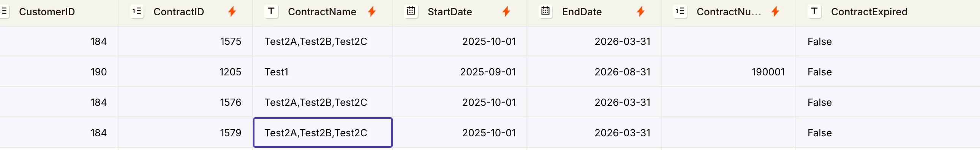Select the CustomerID cell showing 190
The width and height of the screenshot is (980, 150).
[58, 72]
